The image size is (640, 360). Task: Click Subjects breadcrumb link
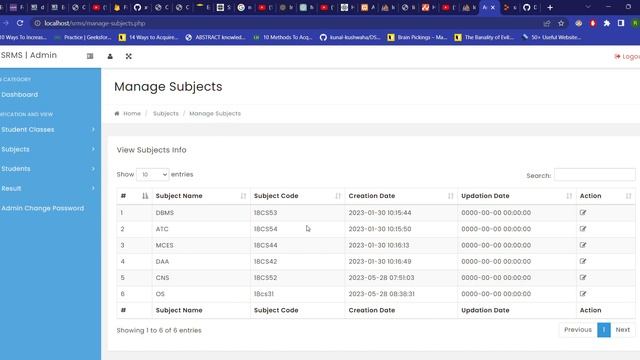[x=166, y=113]
